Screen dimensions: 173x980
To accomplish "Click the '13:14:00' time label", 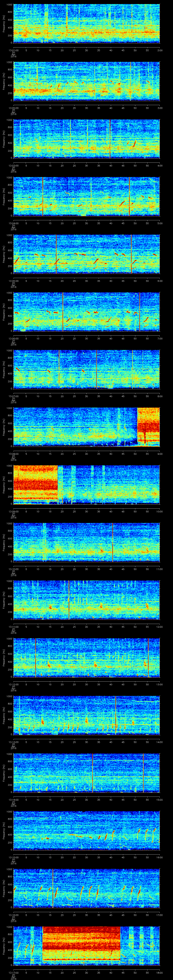I will 14,799.
